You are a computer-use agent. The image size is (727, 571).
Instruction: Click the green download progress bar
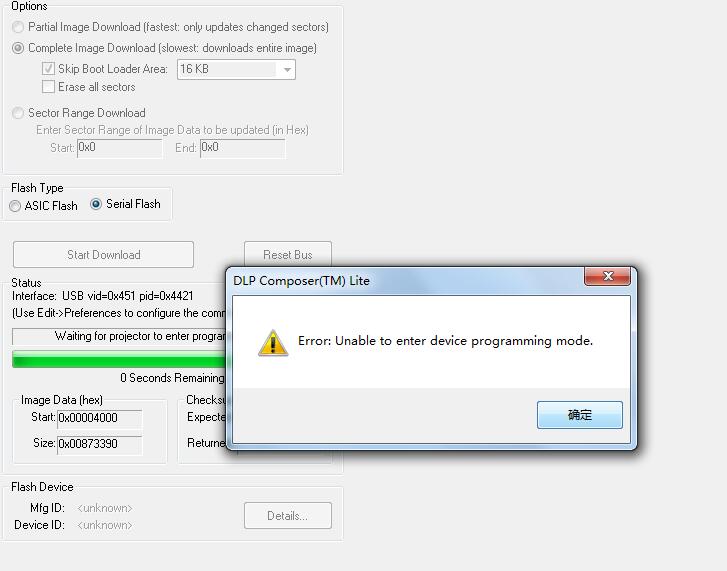(x=119, y=359)
